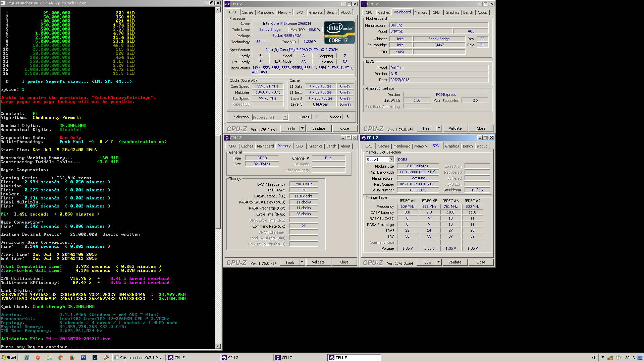Show hidden tray icons via the double chevron
644x362 pixels.
[603, 358]
